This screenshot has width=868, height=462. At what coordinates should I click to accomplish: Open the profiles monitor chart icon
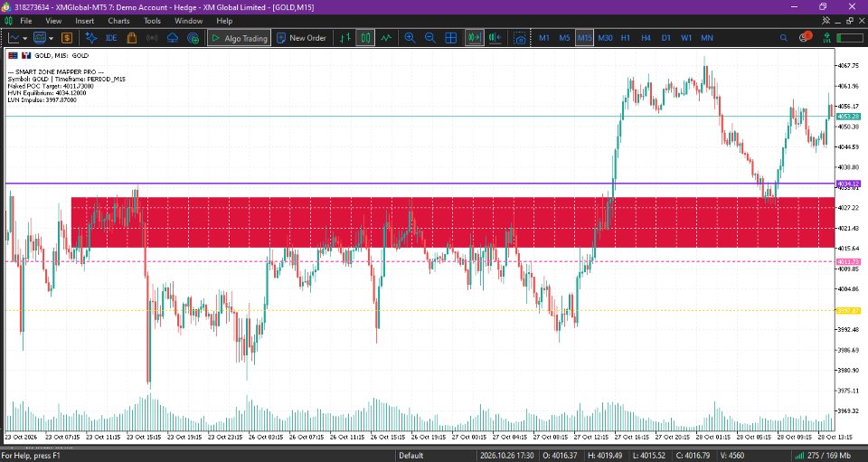[x=40, y=38]
